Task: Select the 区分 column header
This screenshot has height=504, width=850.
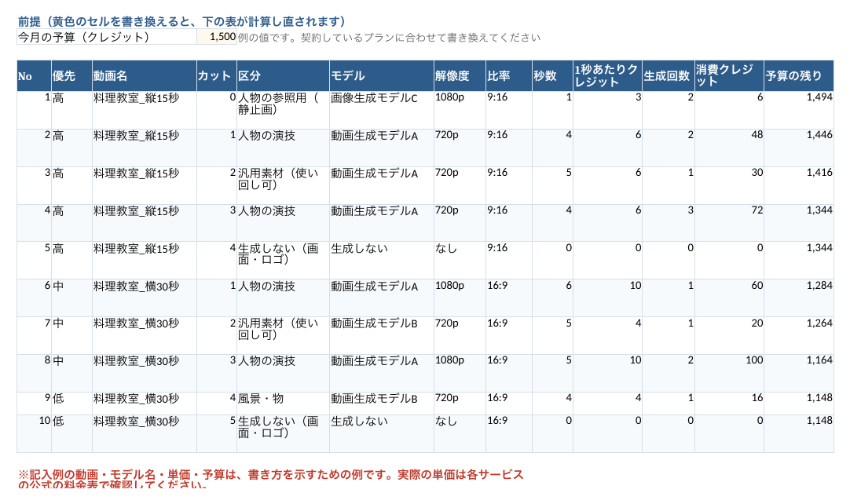Action: (x=283, y=76)
